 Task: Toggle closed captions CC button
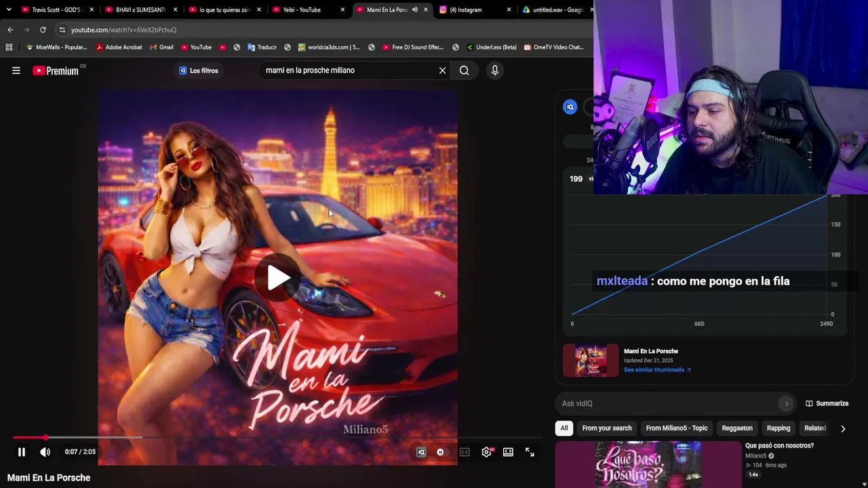coord(465,452)
